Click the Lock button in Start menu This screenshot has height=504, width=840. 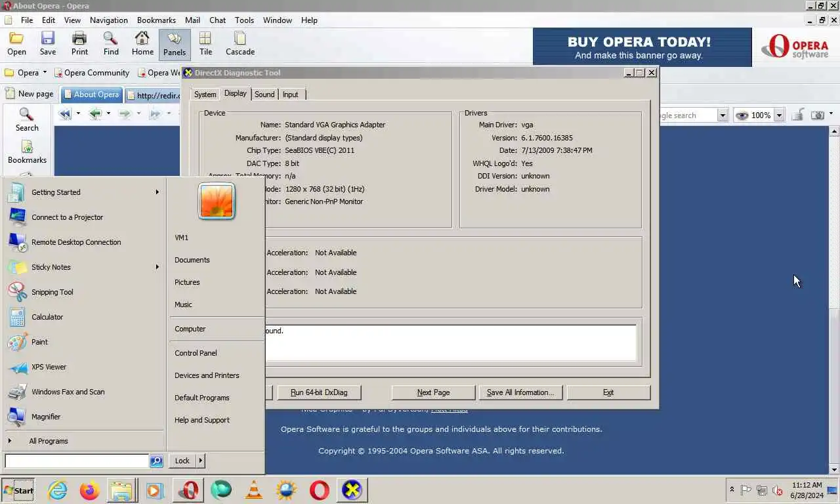click(x=182, y=461)
